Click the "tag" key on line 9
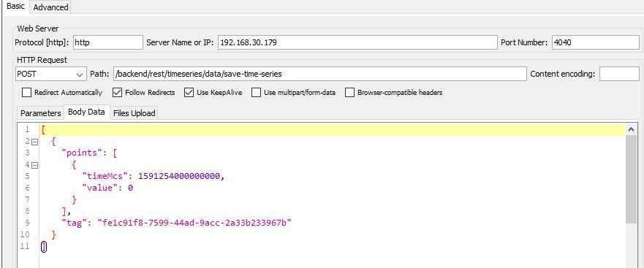The width and height of the screenshot is (644, 268). click(x=75, y=223)
